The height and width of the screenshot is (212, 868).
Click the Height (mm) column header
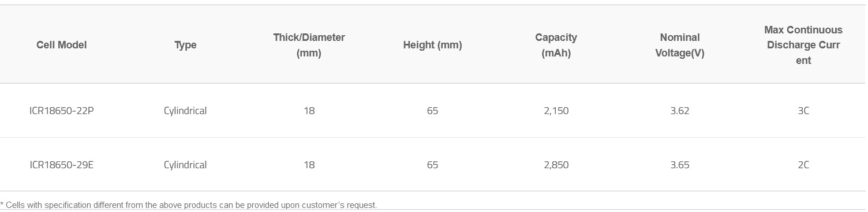click(432, 45)
